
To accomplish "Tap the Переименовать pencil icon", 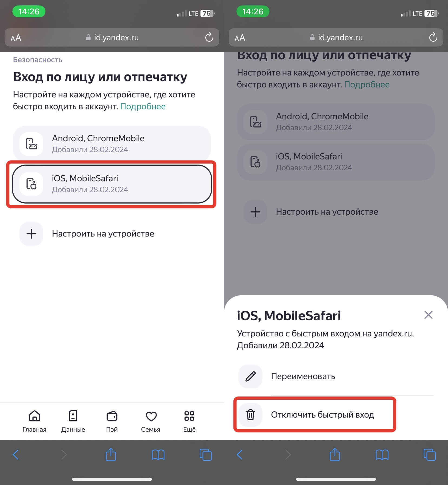I will click(x=251, y=376).
